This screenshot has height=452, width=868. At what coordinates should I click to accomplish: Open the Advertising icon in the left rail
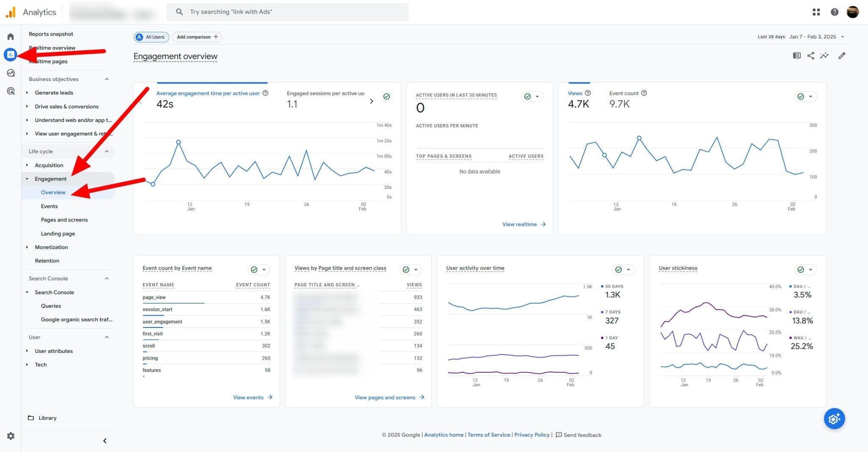[x=11, y=91]
